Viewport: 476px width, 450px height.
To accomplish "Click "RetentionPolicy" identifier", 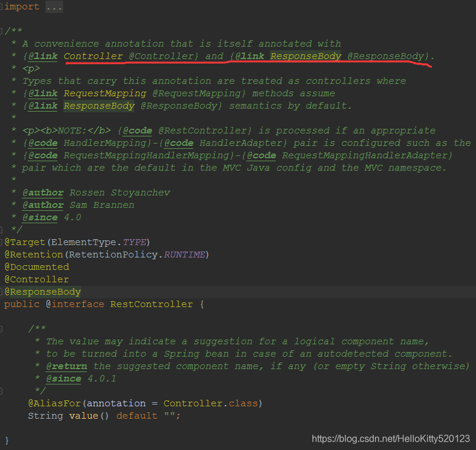I will tap(113, 255).
